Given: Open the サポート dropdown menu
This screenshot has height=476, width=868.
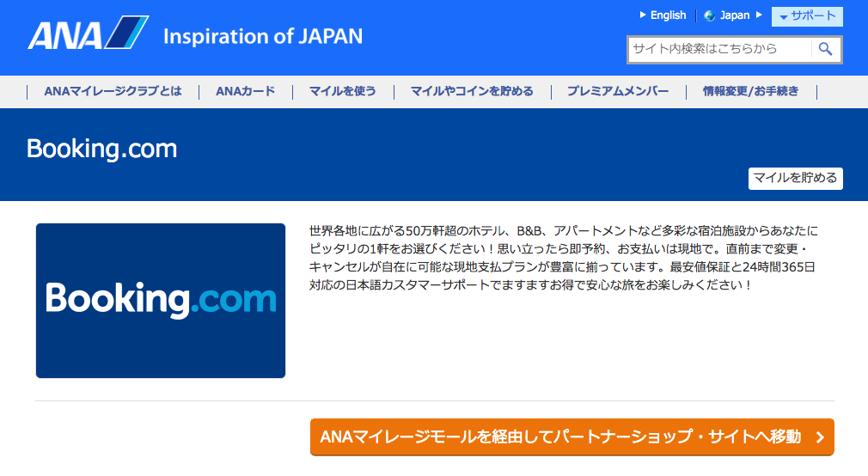Looking at the screenshot, I should pos(807,16).
